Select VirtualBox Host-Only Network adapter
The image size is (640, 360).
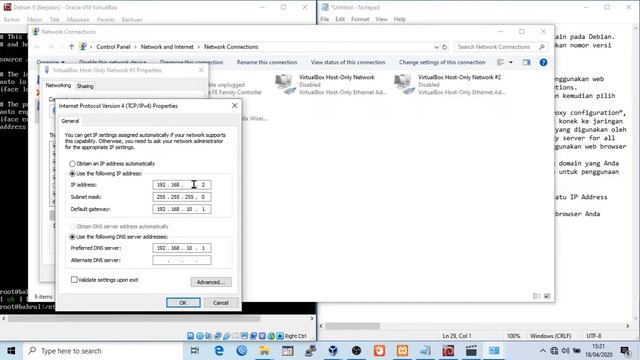(x=330, y=84)
